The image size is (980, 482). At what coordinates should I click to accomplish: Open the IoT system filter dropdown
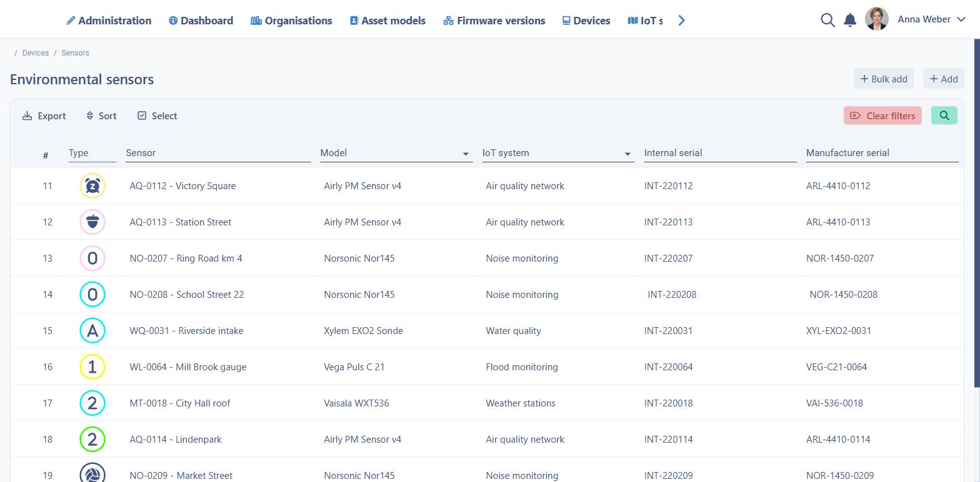click(x=558, y=153)
